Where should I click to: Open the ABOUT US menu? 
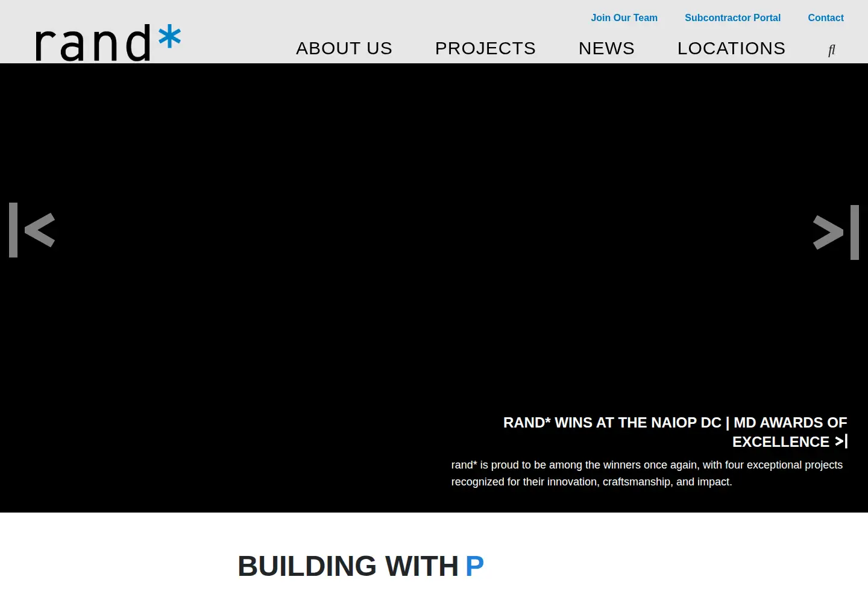(x=344, y=48)
